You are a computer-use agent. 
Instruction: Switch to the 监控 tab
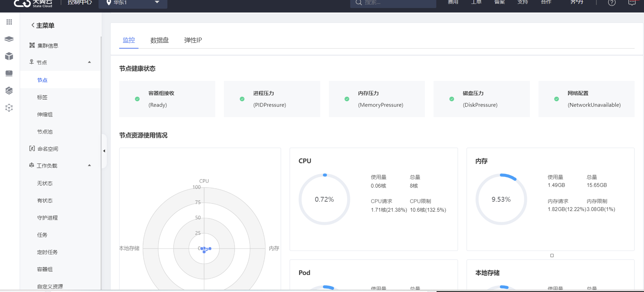point(129,40)
